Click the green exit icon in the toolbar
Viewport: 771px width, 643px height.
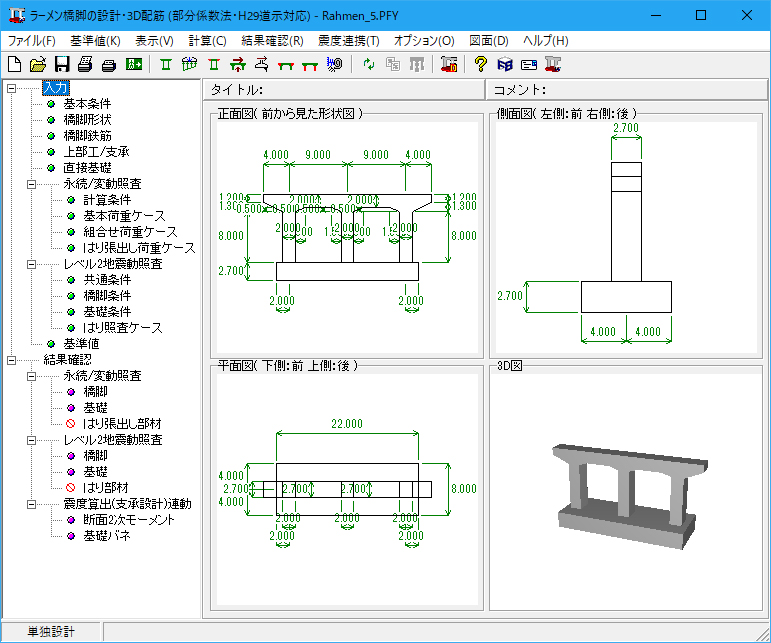[x=134, y=65]
